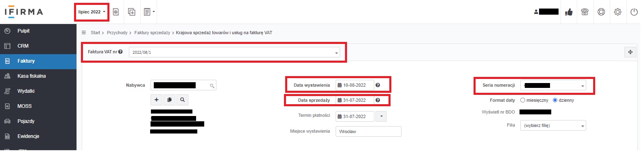Click the plus button under Nabywca
The width and height of the screenshot is (644, 151).
point(156,100)
